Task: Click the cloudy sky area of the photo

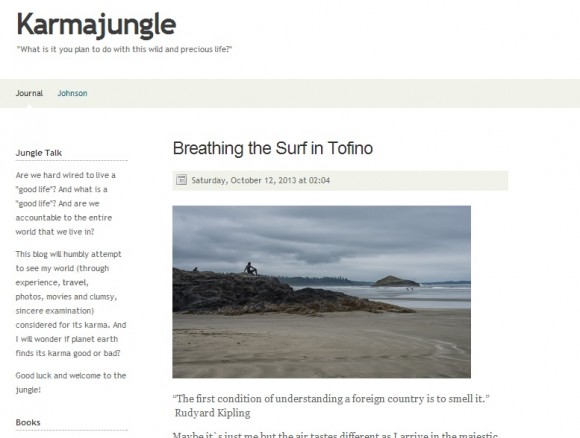Action: tap(321, 237)
